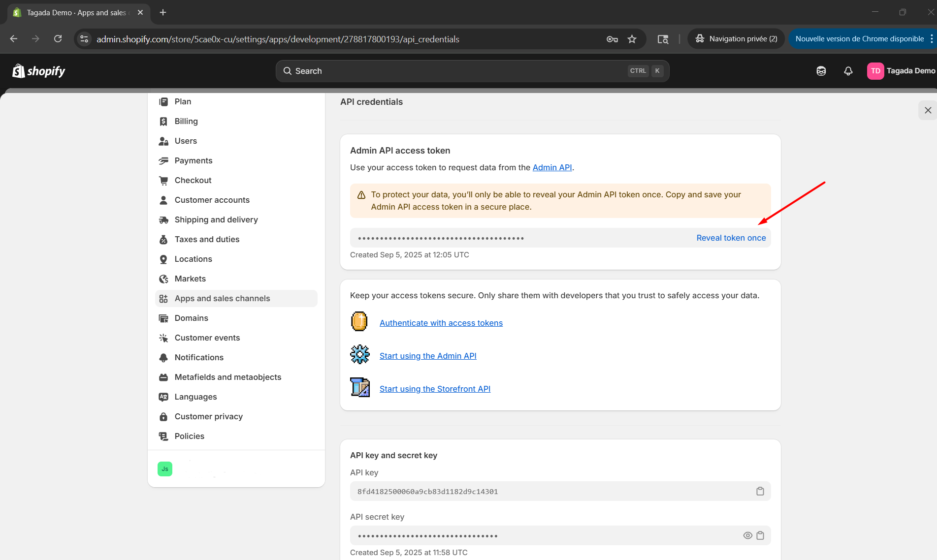Click the Billing receipt icon

(x=163, y=121)
